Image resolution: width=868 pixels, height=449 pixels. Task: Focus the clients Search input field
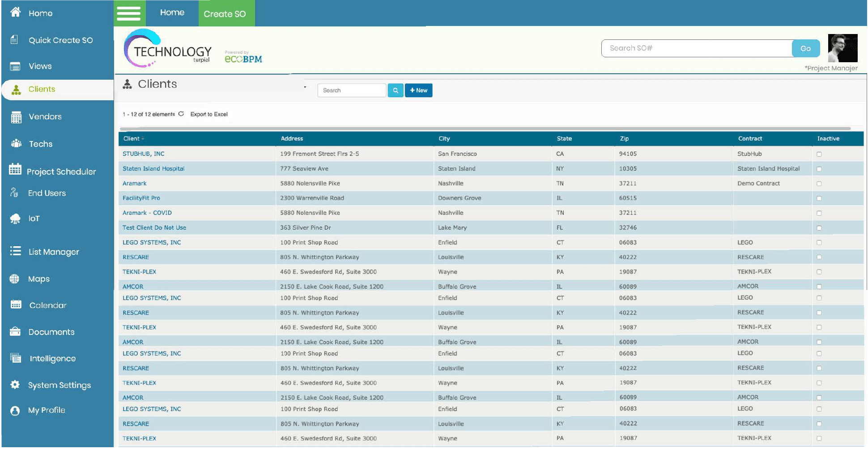352,90
